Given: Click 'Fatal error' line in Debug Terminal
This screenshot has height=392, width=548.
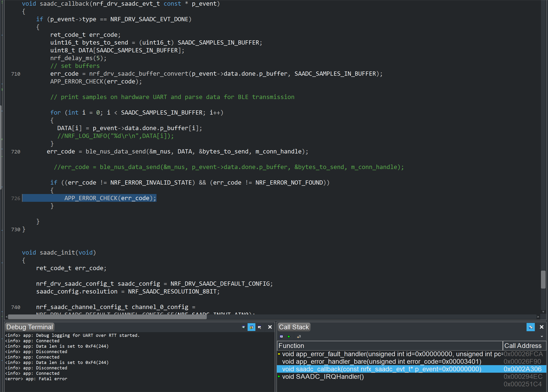Looking at the screenshot, I should coord(36,379).
